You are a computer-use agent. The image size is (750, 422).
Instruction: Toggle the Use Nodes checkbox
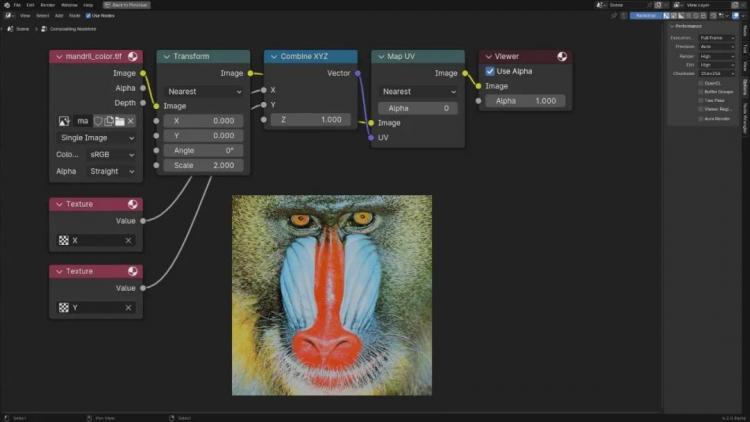pos(88,15)
